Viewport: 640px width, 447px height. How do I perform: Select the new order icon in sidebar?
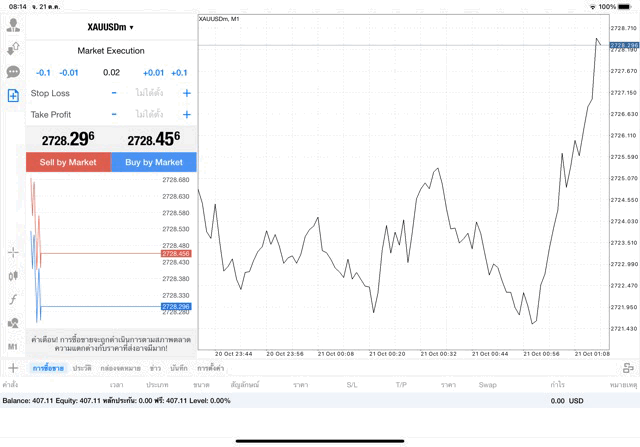[x=13, y=96]
